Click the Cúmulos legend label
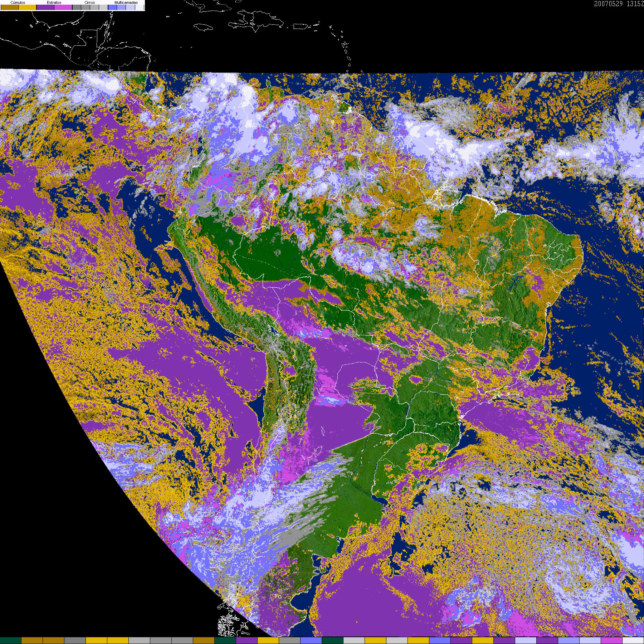Image resolution: width=644 pixels, height=644 pixels. [18, 3]
